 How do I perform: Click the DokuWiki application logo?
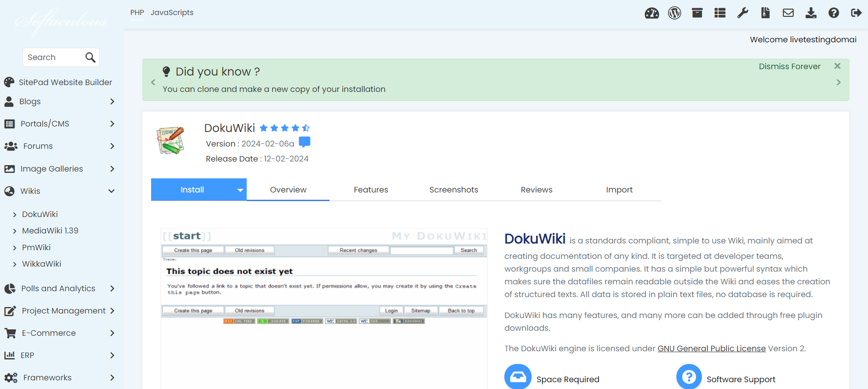point(171,141)
